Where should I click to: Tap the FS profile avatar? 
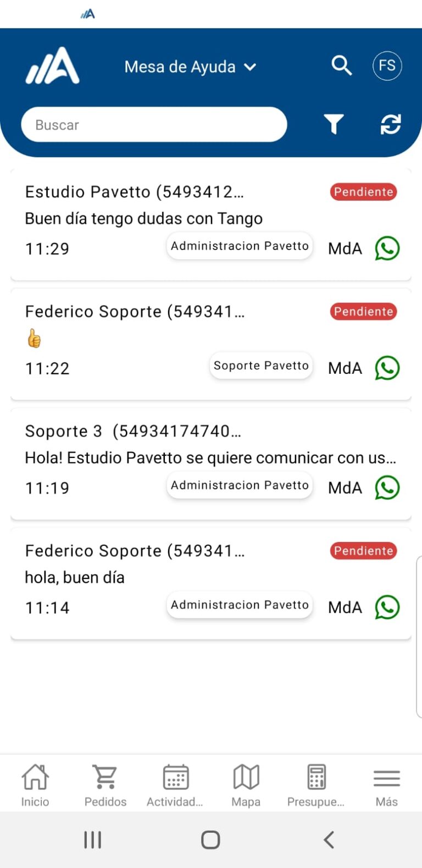(x=387, y=66)
